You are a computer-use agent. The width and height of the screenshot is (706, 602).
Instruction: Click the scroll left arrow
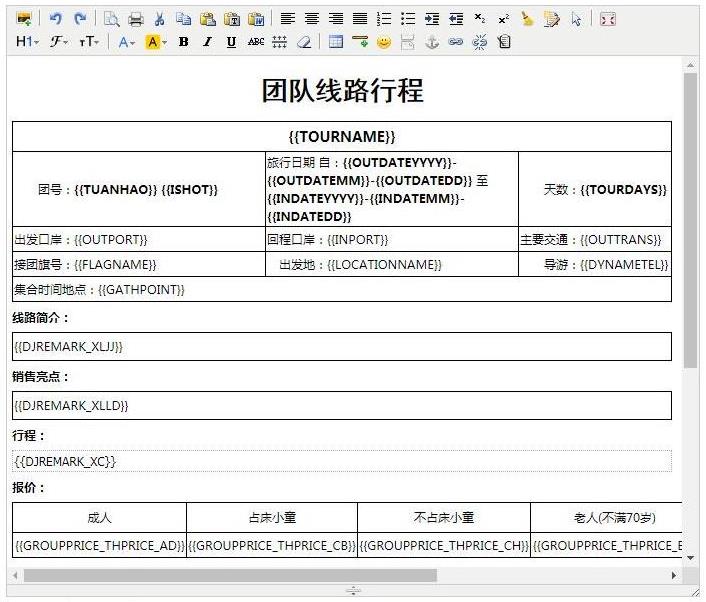tap(15, 575)
